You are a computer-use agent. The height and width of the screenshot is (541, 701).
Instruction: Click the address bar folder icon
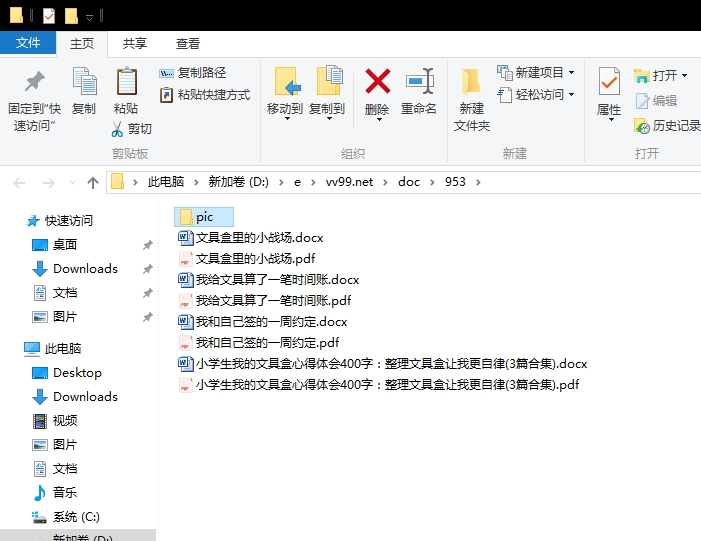[117, 182]
